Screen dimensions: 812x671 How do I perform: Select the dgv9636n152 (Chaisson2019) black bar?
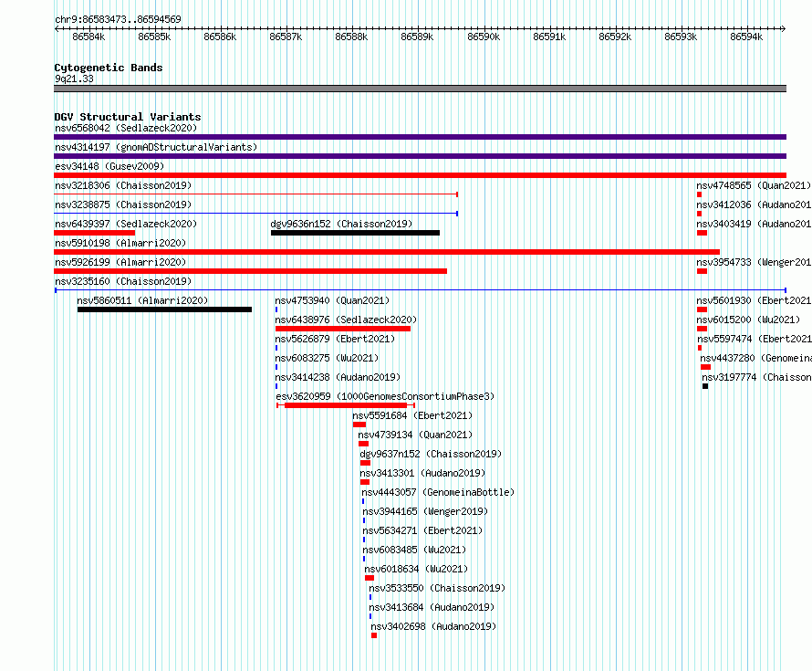355,233
